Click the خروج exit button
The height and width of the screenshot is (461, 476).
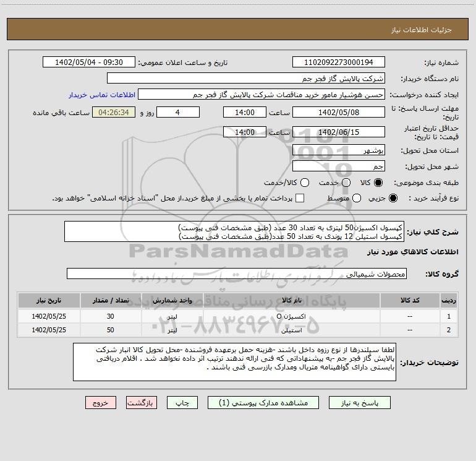click(101, 403)
